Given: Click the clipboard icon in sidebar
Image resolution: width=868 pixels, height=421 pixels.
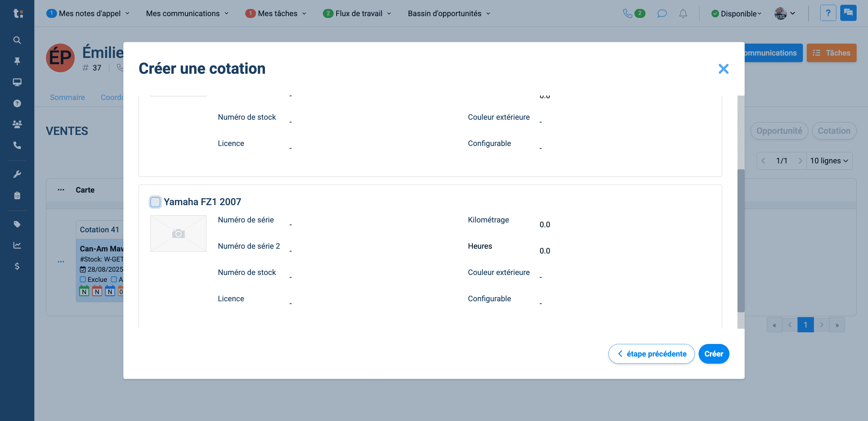Looking at the screenshot, I should tap(17, 195).
